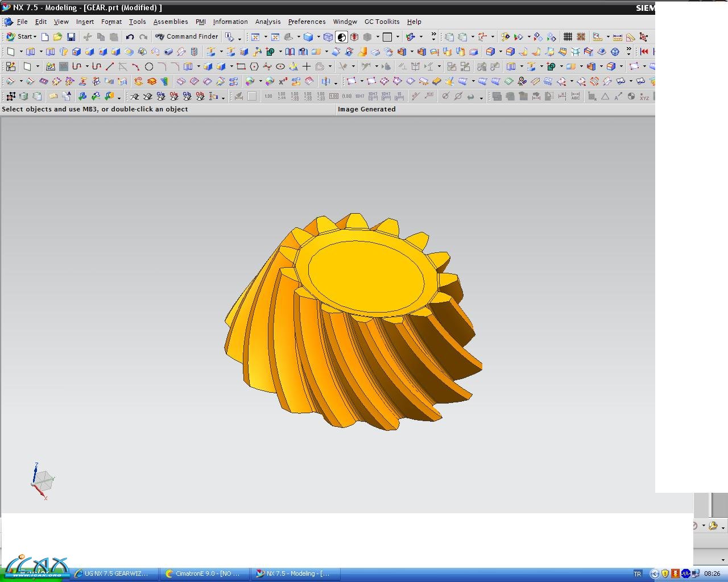Switch to CimatronE 9.0 taskbar button
The height and width of the screenshot is (582, 728).
[x=204, y=573]
